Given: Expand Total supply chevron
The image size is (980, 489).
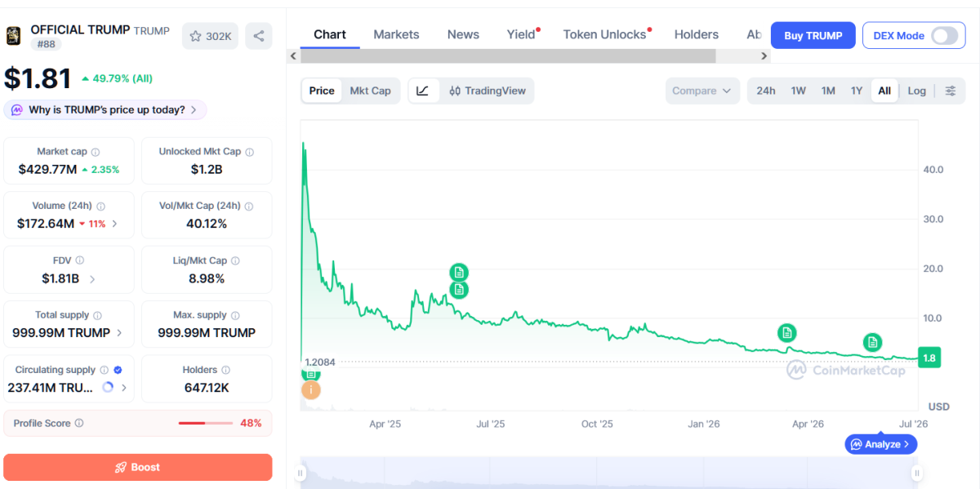Looking at the screenshot, I should [120, 333].
